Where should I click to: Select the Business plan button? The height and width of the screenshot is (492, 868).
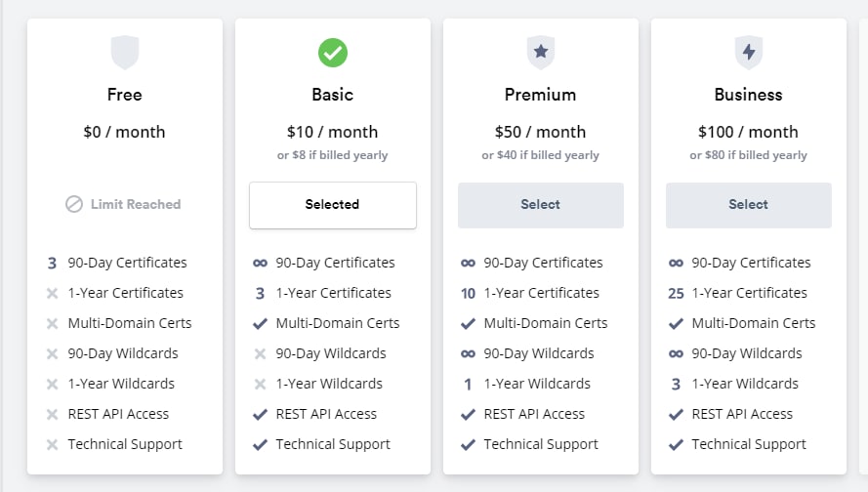749,205
